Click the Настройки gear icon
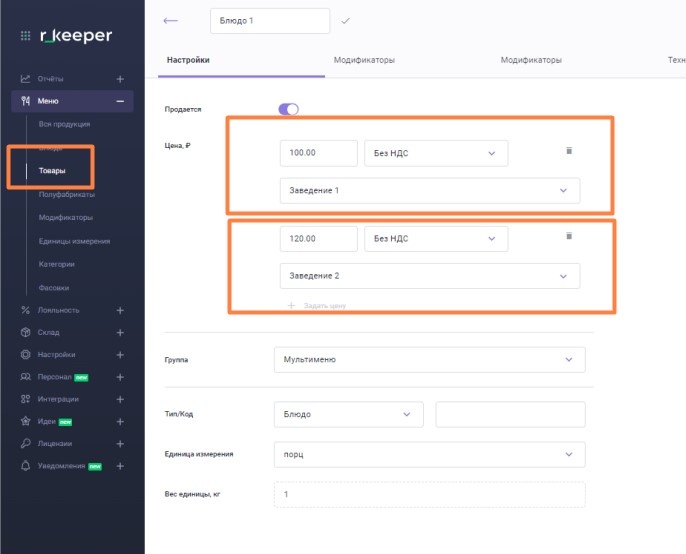This screenshot has height=554, width=686. point(25,354)
